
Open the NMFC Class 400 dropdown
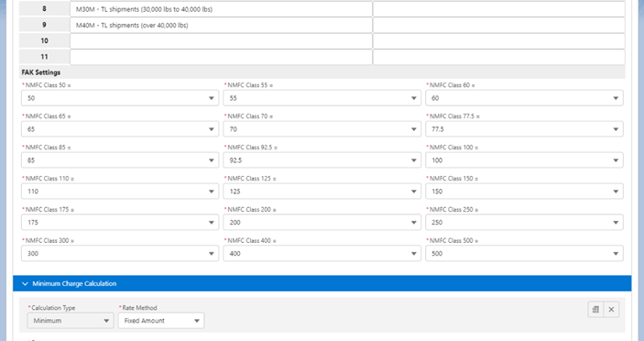tap(322, 254)
